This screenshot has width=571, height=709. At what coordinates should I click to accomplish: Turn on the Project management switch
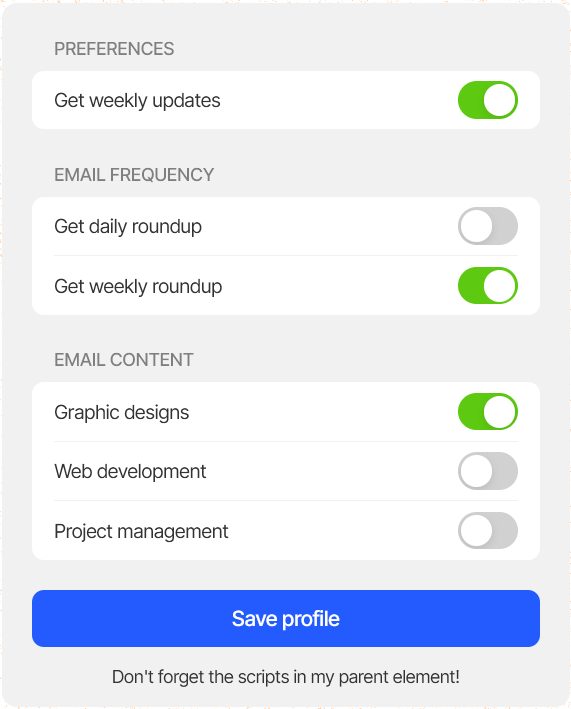pos(488,530)
